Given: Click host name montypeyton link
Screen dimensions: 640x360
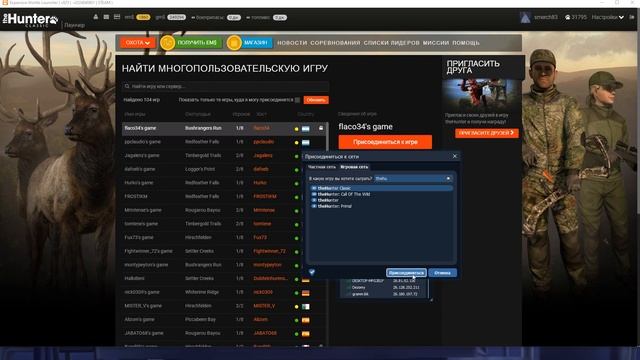Looking at the screenshot, I should (267, 265).
